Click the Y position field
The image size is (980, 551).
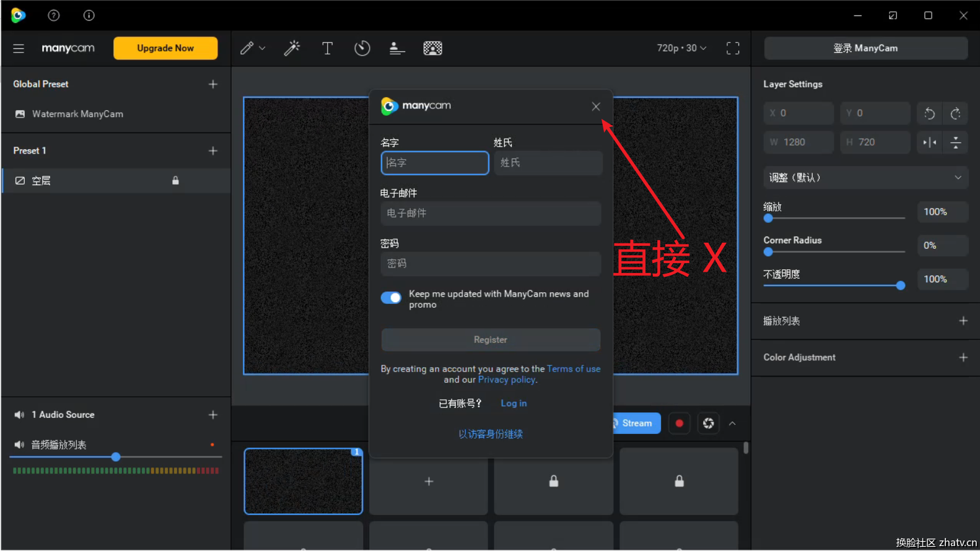[875, 113]
